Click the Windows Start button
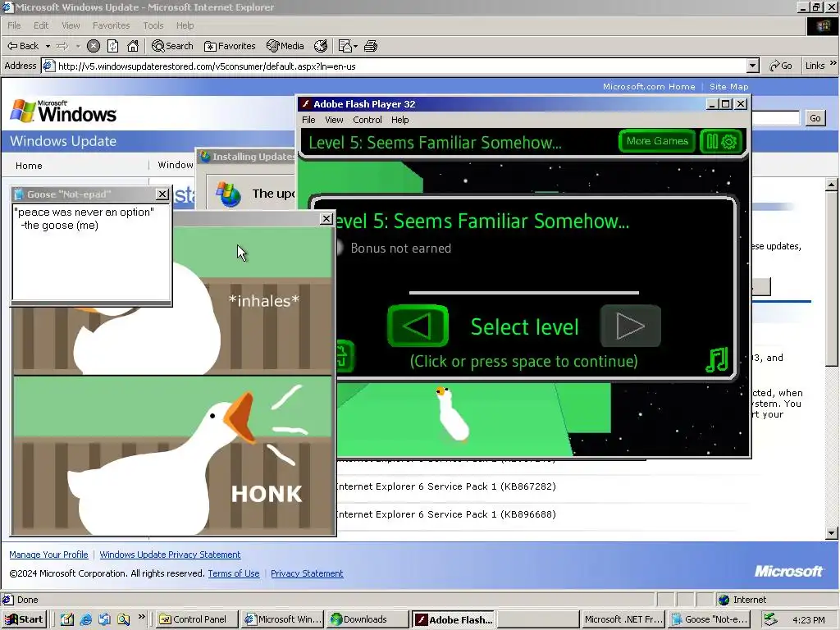Viewport: 840px width, 630px height. click(x=24, y=619)
